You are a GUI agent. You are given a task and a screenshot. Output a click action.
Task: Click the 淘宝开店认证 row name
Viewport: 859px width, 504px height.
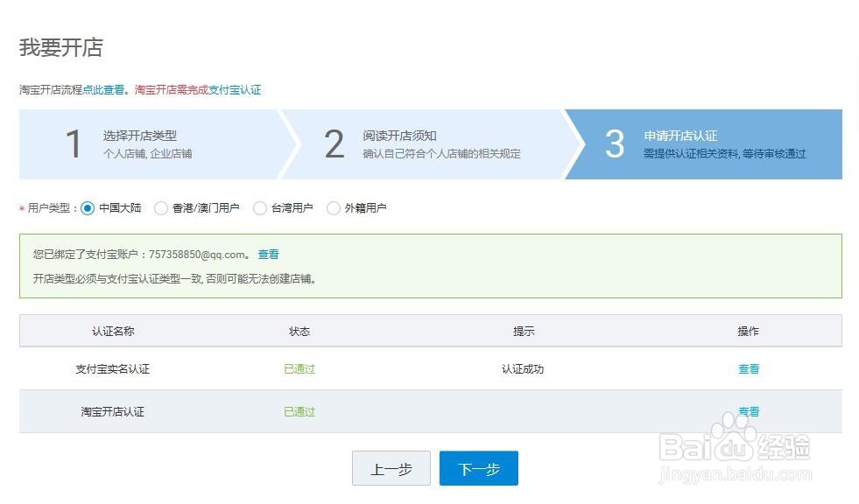(112, 411)
